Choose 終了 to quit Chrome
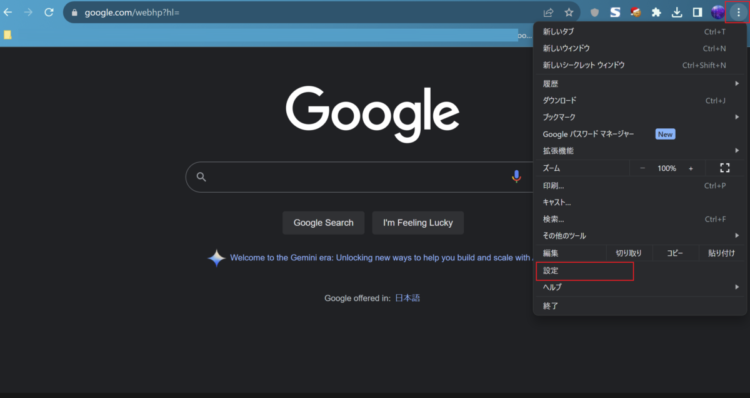The width and height of the screenshot is (750, 398). click(640, 306)
